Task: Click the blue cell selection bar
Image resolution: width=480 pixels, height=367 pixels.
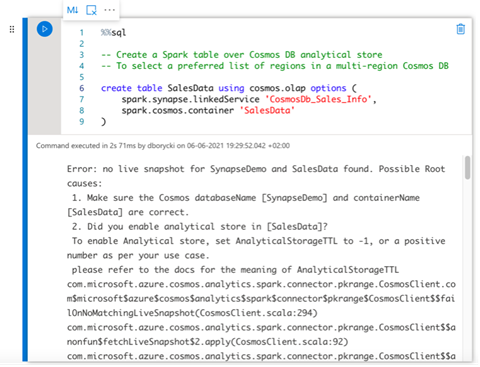Action: 25,189
